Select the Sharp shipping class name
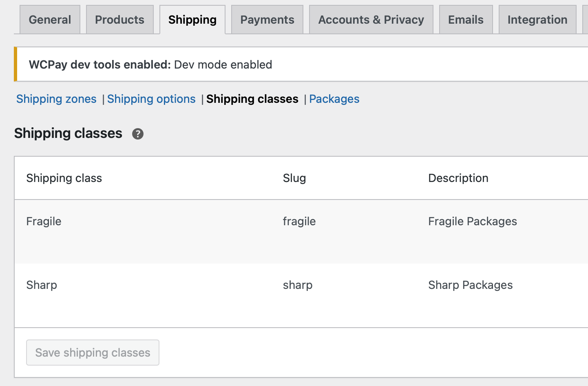 click(42, 285)
